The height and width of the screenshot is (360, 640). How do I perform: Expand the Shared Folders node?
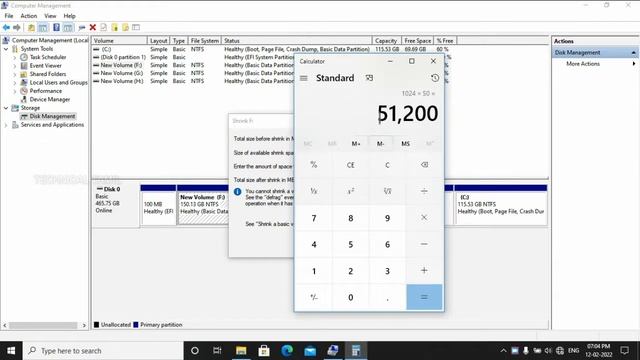(15, 74)
